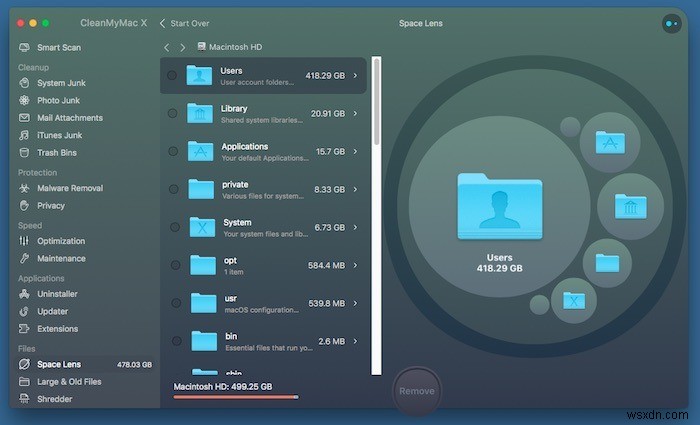The width and height of the screenshot is (700, 425).
Task: Click the Macintosh HD drive icon in breadcrumb
Action: pos(201,46)
